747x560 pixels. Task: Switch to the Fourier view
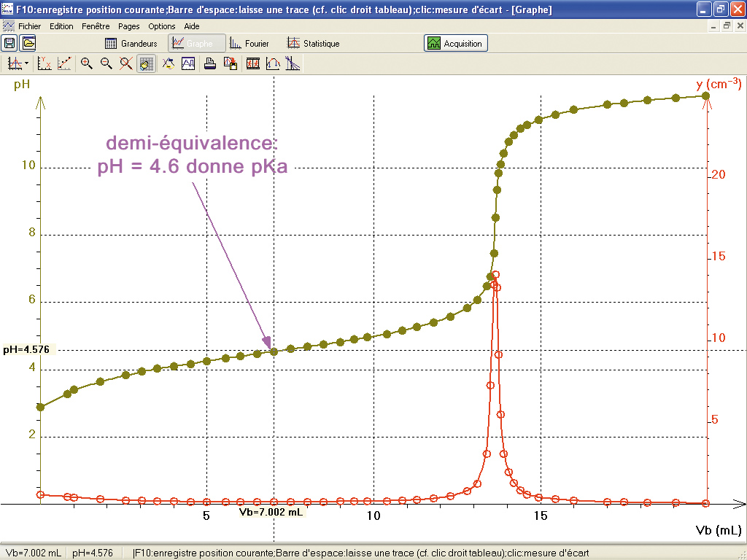click(249, 43)
